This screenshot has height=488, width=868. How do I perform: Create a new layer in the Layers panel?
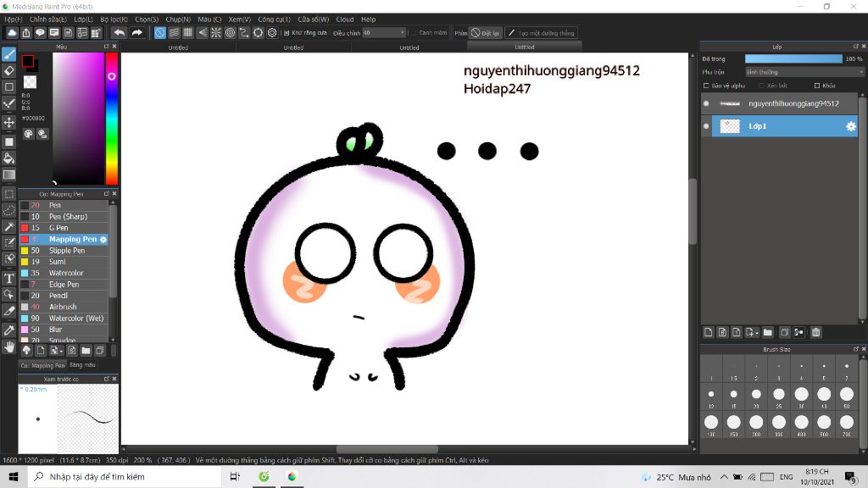(x=709, y=332)
